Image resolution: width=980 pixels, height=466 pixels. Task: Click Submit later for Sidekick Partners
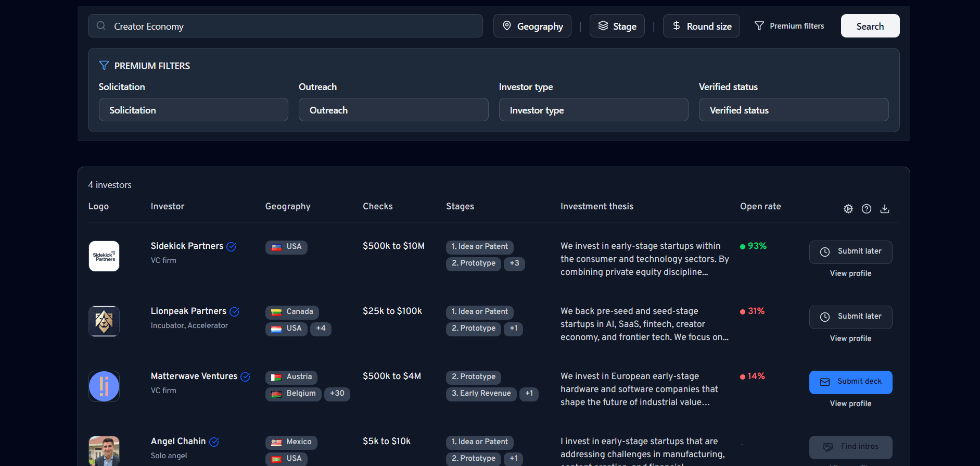(x=851, y=252)
